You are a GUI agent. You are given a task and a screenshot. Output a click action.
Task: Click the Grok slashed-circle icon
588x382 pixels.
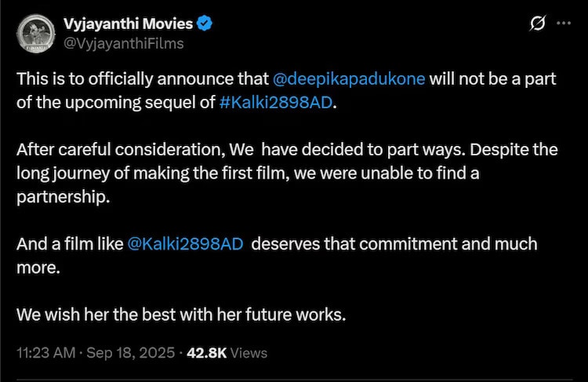pyautogui.click(x=538, y=24)
